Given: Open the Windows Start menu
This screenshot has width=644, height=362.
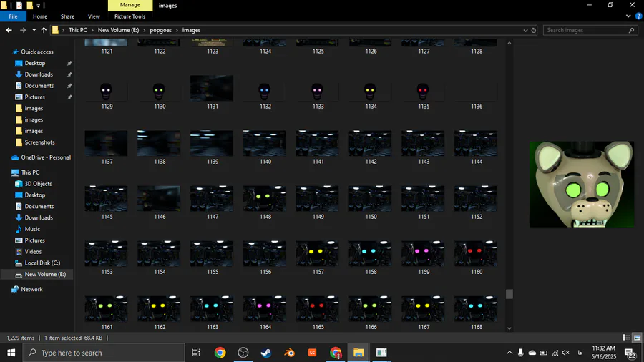Looking at the screenshot, I should pyautogui.click(x=11, y=353).
